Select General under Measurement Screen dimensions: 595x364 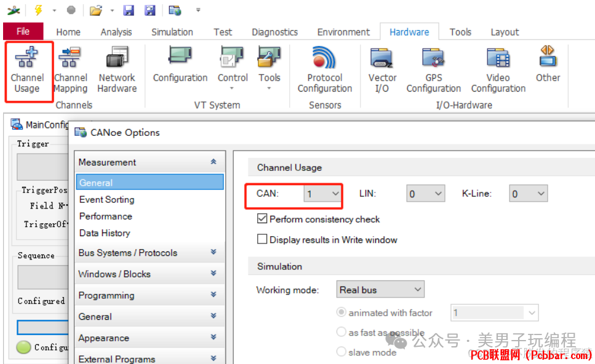(x=150, y=183)
